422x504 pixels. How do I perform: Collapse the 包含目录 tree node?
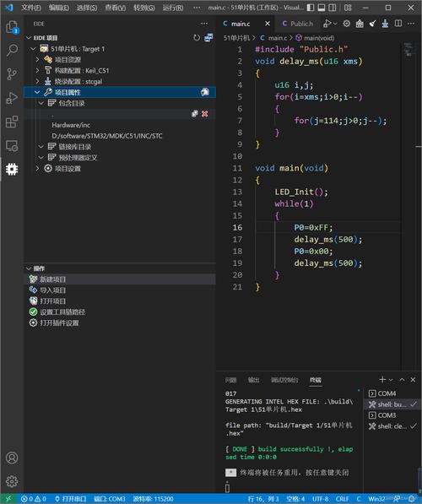(x=41, y=103)
